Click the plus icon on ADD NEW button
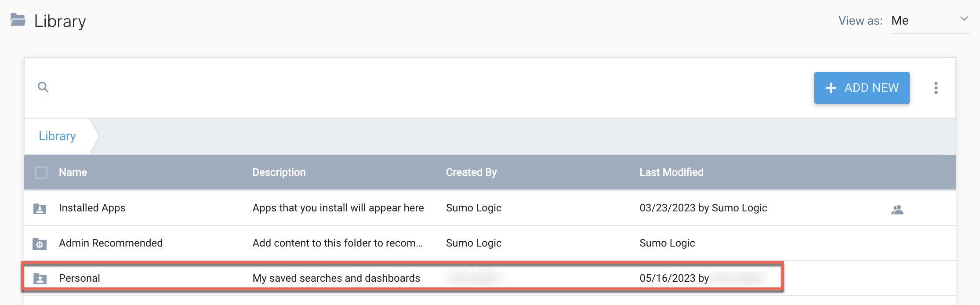 831,87
